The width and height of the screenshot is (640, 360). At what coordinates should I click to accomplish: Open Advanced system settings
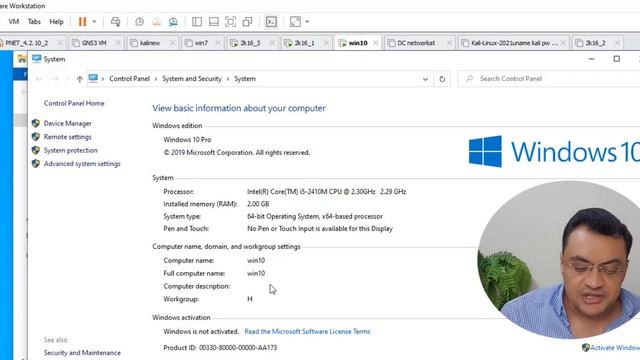(82, 164)
